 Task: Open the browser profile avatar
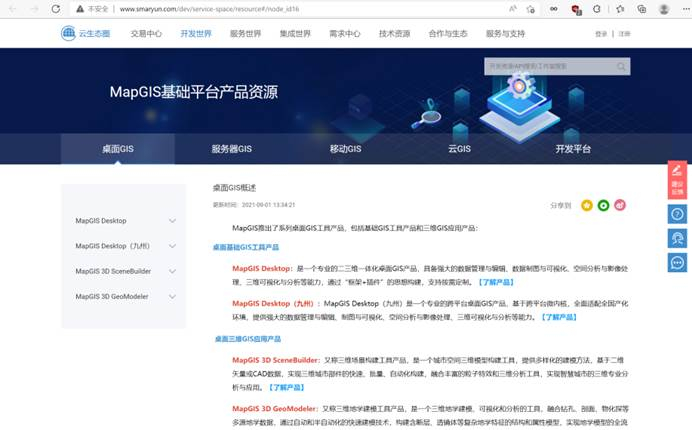pyautogui.click(x=664, y=9)
